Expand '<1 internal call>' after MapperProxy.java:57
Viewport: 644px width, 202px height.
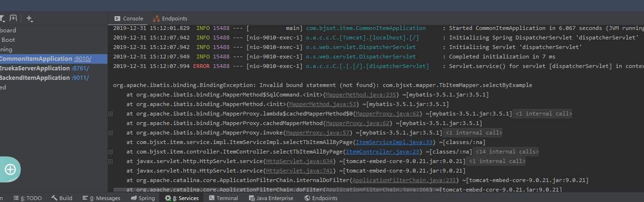[x=473, y=133]
